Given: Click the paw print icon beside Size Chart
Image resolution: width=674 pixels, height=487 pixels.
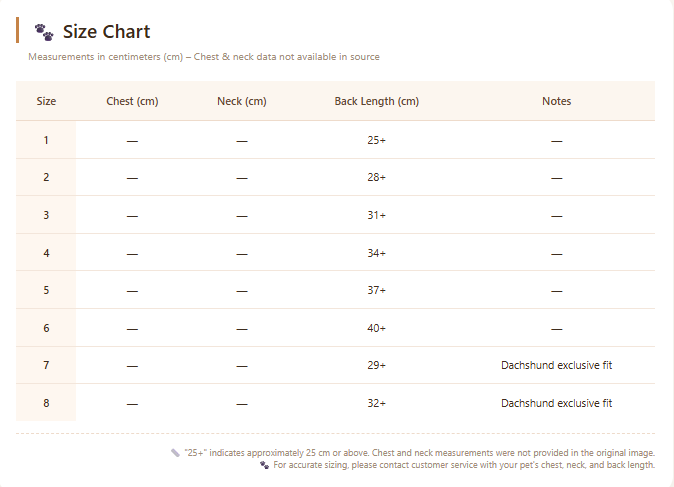Looking at the screenshot, I should click(44, 32).
